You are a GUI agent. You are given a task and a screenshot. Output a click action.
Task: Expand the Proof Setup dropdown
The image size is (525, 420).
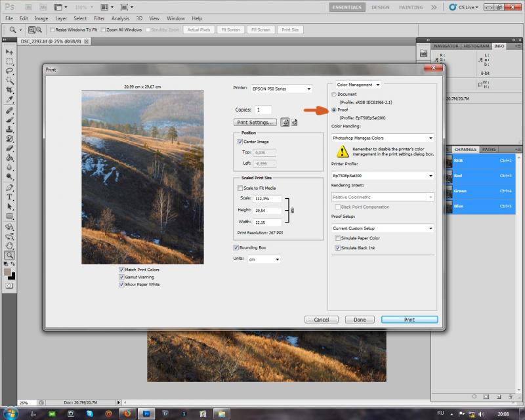pos(383,228)
